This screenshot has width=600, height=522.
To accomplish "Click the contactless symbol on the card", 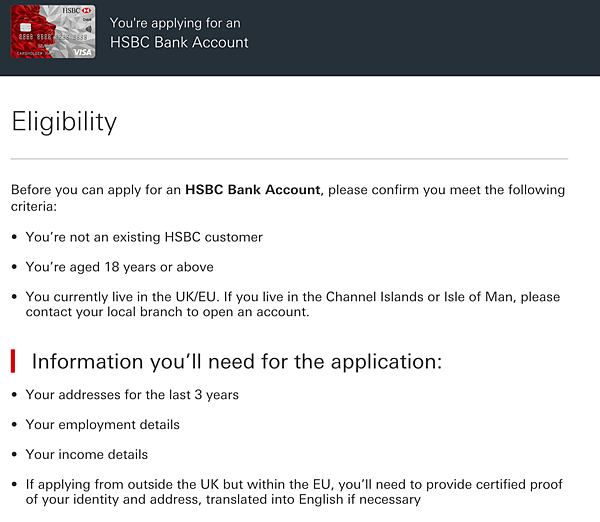I will tap(89, 29).
